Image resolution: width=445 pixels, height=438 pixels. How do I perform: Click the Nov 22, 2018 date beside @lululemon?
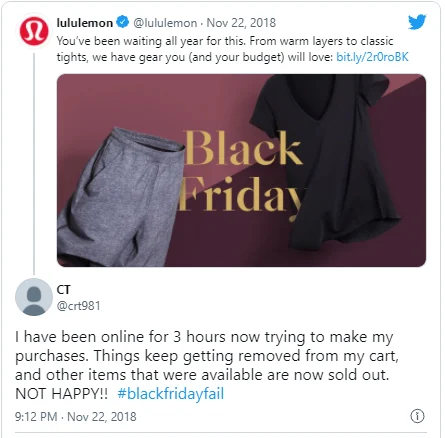point(241,23)
